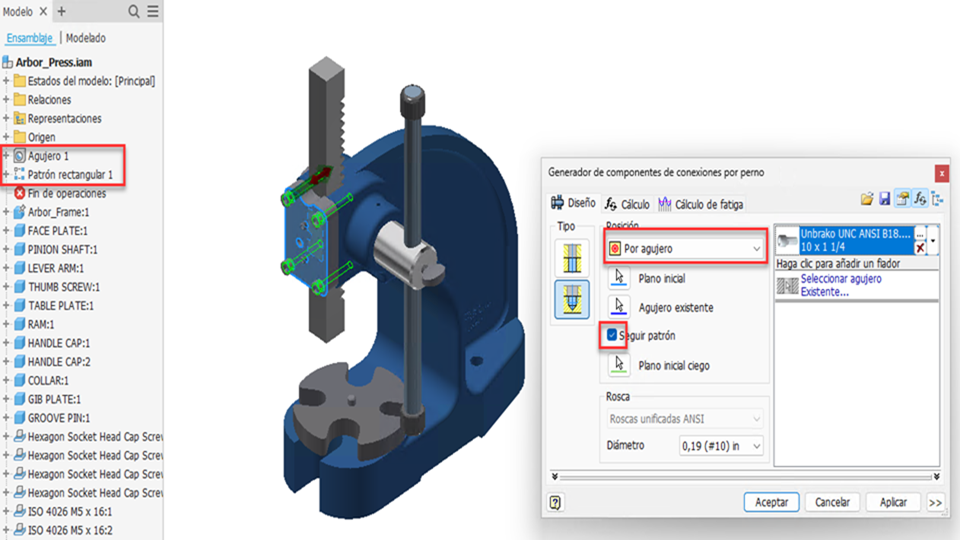Expand the Agujero 1 node

pyautogui.click(x=6, y=156)
